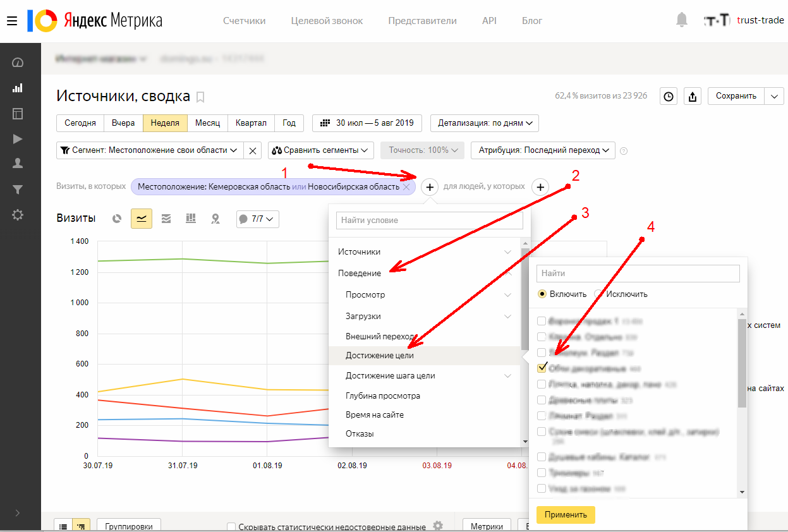Open Детализация: по дням dropdown
Image resolution: width=788 pixels, height=532 pixels.
[485, 123]
